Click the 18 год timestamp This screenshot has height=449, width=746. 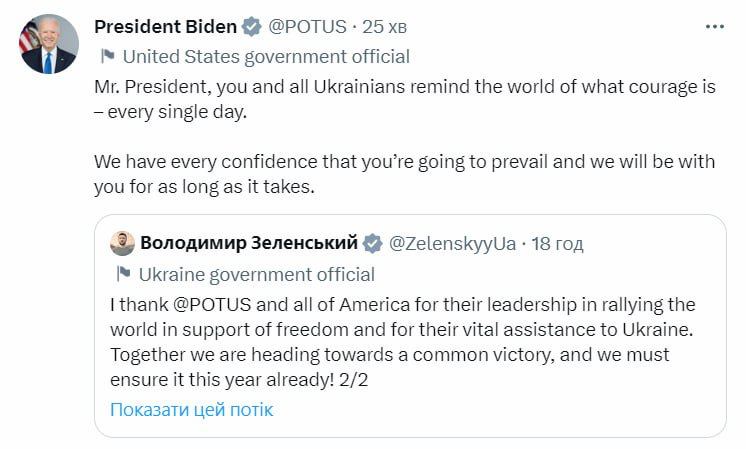[x=557, y=243]
